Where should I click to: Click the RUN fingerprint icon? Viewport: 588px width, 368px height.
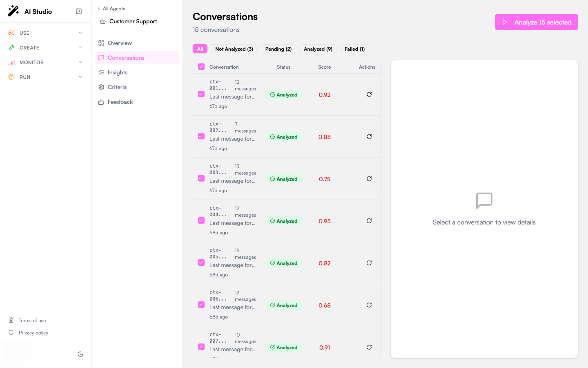11,77
